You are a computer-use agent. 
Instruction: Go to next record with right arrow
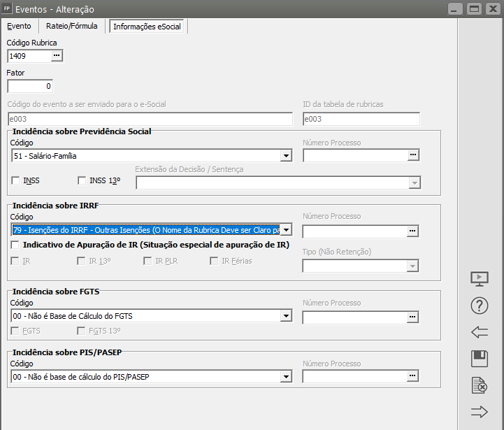[x=479, y=412]
